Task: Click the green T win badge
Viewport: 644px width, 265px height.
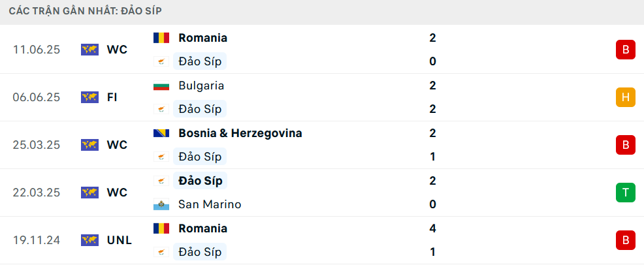Action: point(625,193)
